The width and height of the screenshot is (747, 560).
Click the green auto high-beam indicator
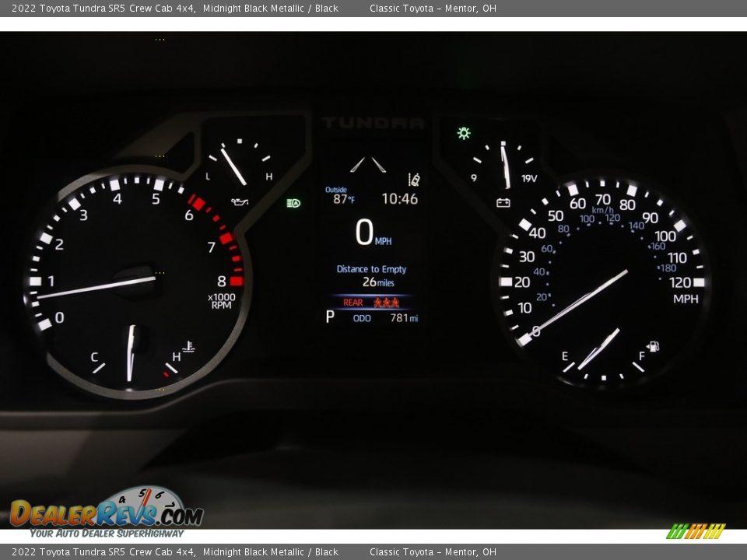point(293,203)
